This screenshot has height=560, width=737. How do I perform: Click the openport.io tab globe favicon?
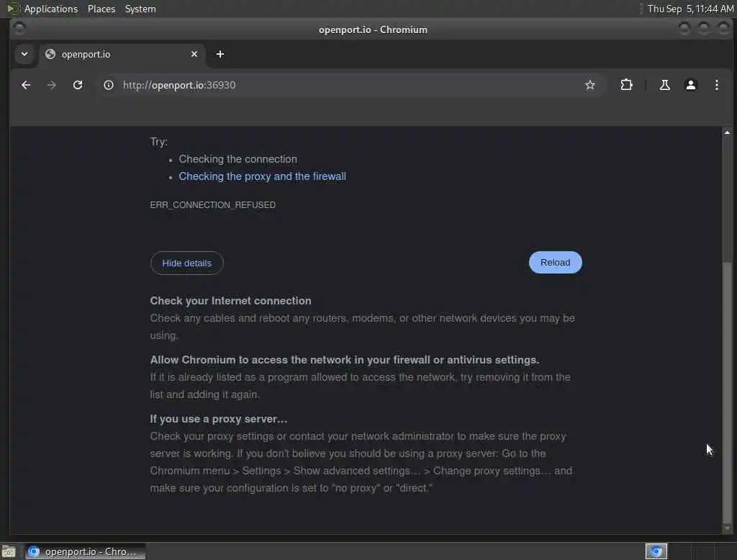[50, 54]
